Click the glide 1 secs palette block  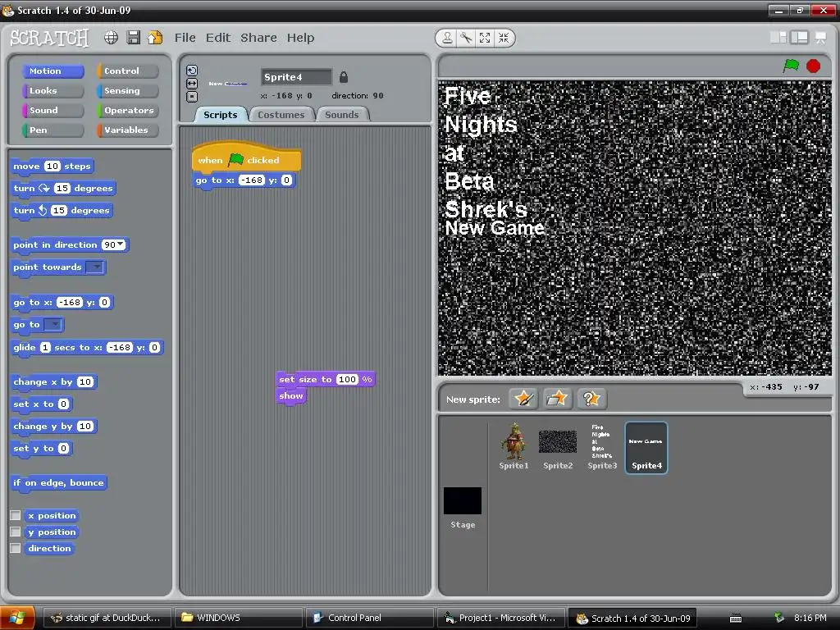pyautogui.click(x=87, y=348)
